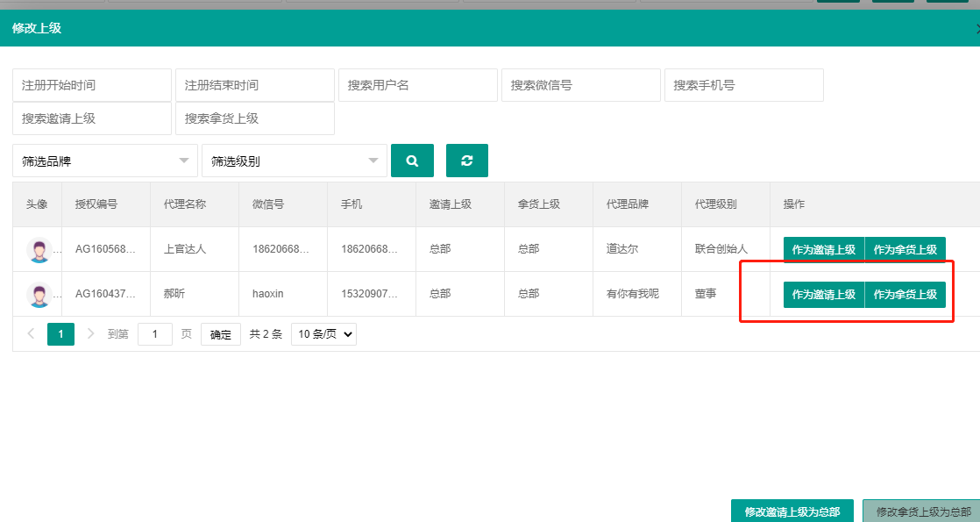Go to next page arrow
Viewport: 980px width, 522px height.
point(90,334)
